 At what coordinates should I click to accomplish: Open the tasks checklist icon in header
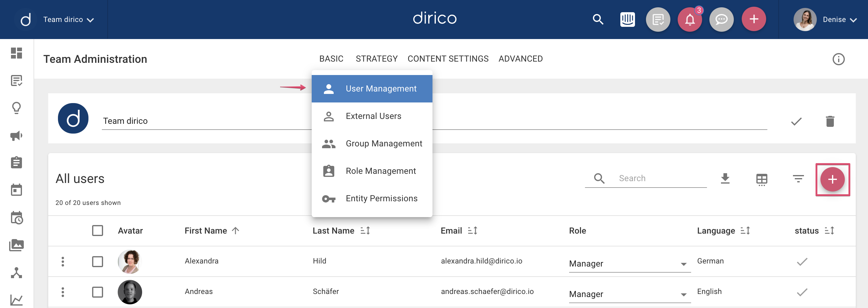658,20
